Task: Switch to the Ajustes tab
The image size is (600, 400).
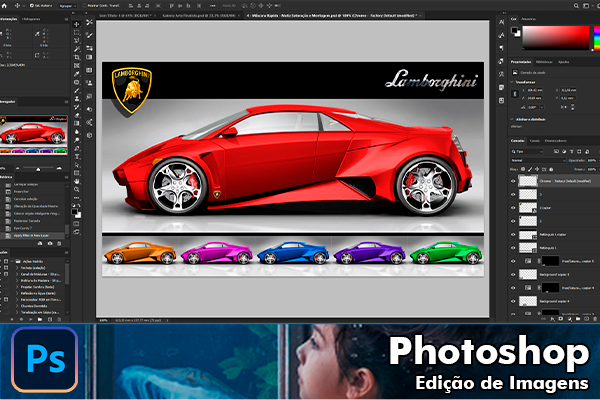Action: point(563,62)
